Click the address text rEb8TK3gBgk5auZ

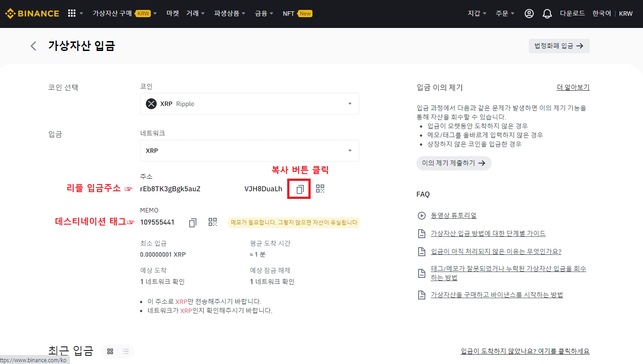click(170, 189)
